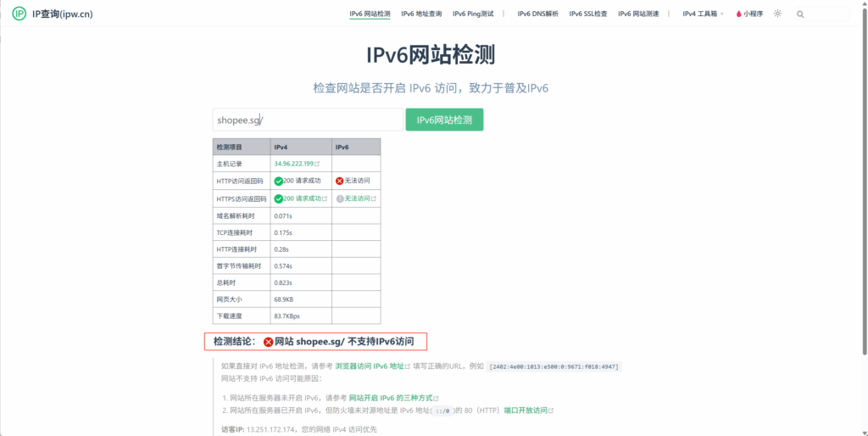This screenshot has height=436, width=868.
Task: Select the 83.7KBps 下载速度 value
Action: pos(287,316)
